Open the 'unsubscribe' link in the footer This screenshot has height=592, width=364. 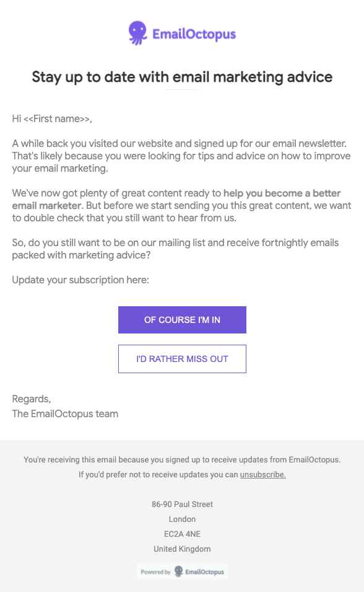click(x=262, y=474)
